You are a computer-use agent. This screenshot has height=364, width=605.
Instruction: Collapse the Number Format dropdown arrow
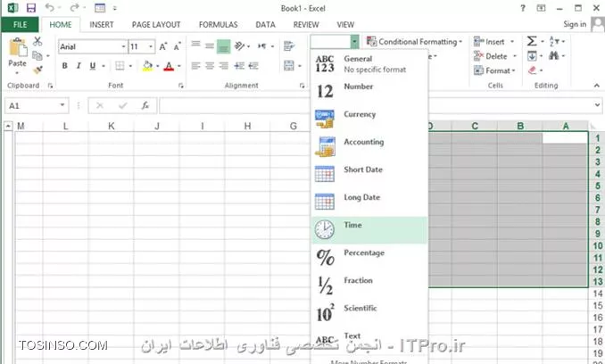(354, 41)
